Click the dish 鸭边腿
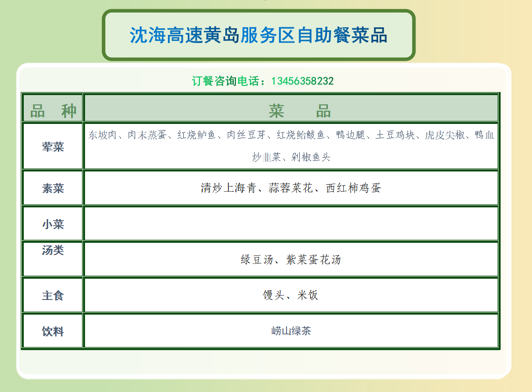The height and width of the screenshot is (392, 532). pyautogui.click(x=350, y=135)
